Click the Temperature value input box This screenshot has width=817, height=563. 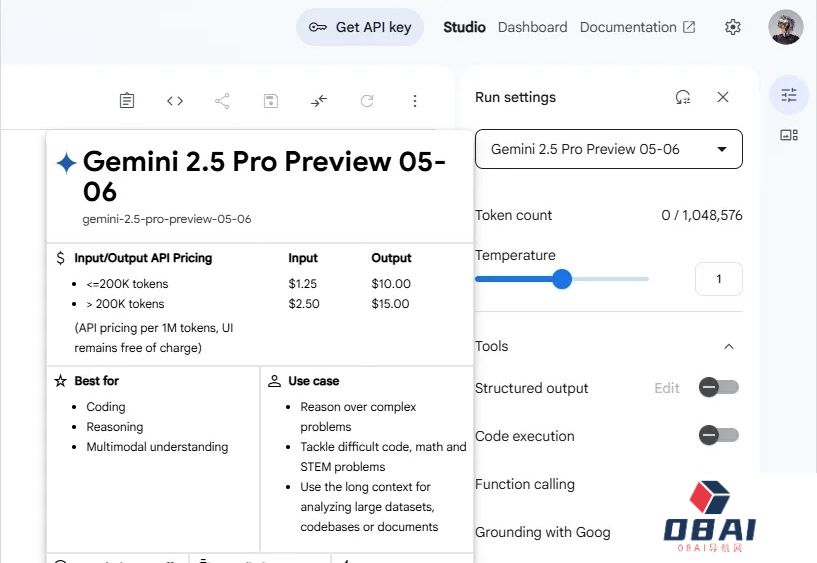click(719, 279)
